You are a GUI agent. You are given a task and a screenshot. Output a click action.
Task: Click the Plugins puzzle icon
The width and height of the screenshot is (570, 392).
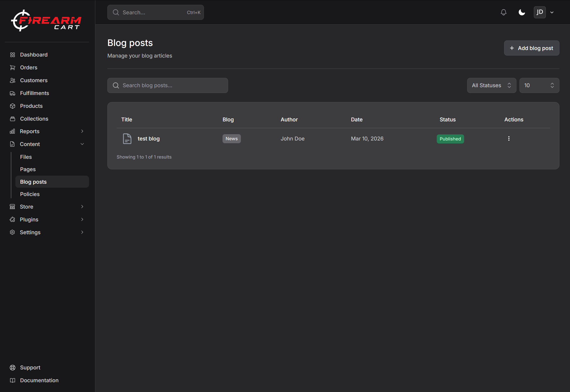(12, 220)
